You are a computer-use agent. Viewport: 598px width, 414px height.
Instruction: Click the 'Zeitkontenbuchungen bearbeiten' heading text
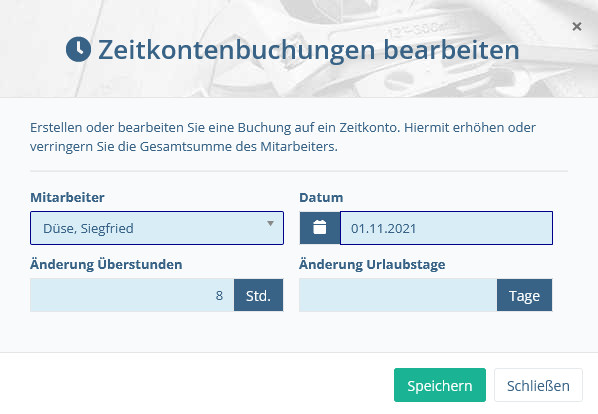tap(309, 50)
